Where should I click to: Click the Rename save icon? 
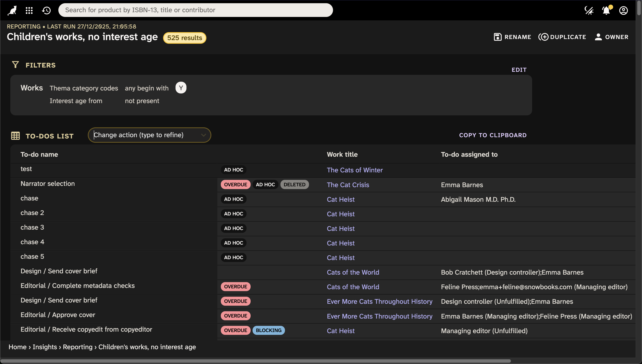coord(498,37)
